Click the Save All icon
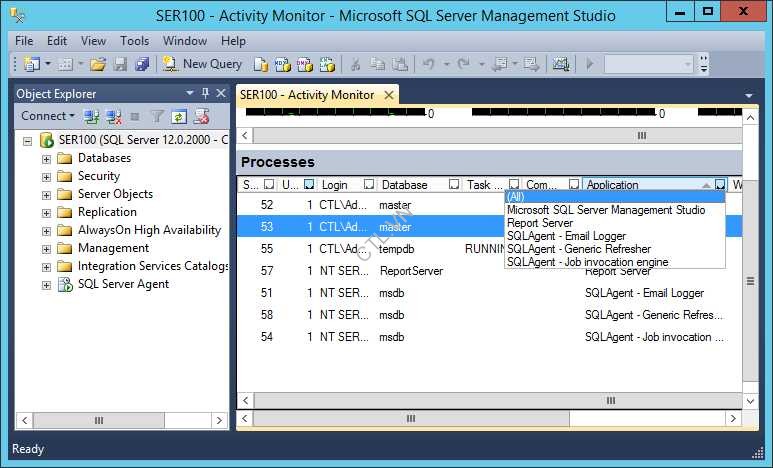Viewport: 773px width, 468px height. coord(142,64)
